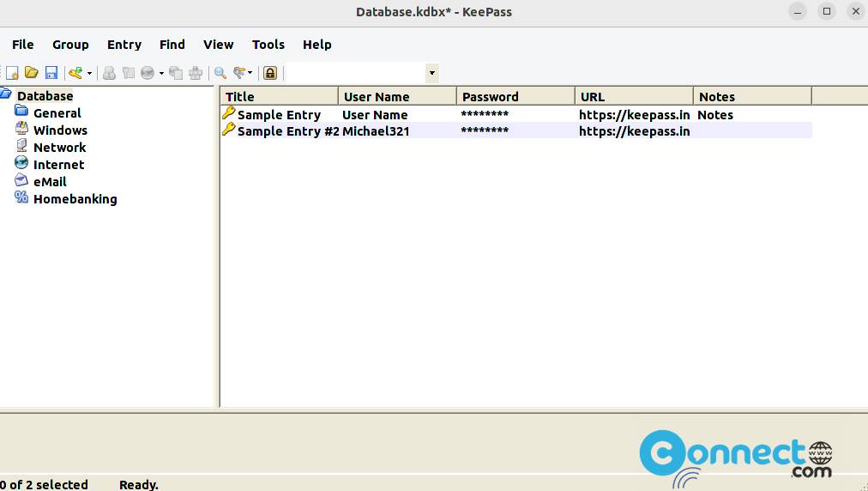This screenshot has width=868, height=491.
Task: Open the View menu
Action: pos(218,45)
